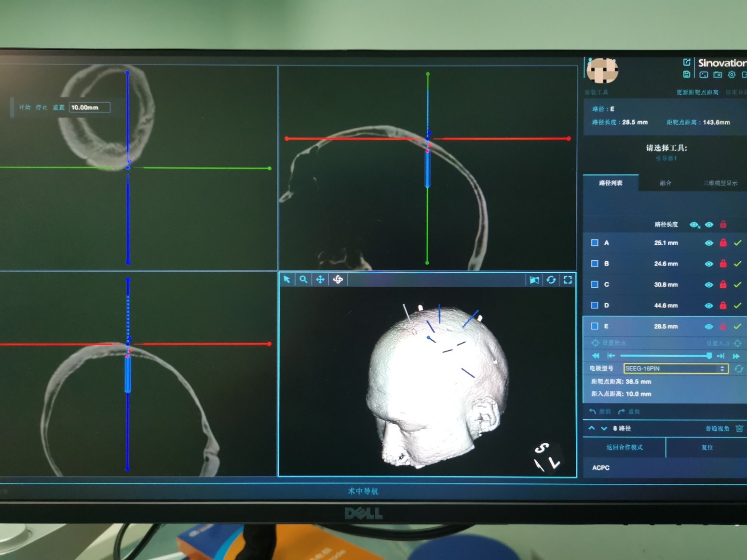This screenshot has height=560, width=747.
Task: Hide path C using its eye icon
Action: 709,285
